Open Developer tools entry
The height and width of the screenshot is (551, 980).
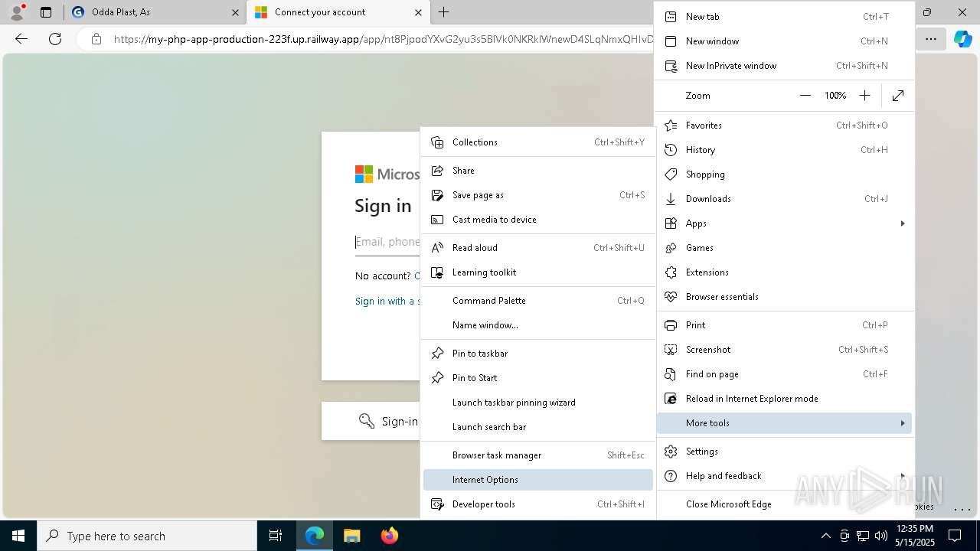(x=537, y=504)
